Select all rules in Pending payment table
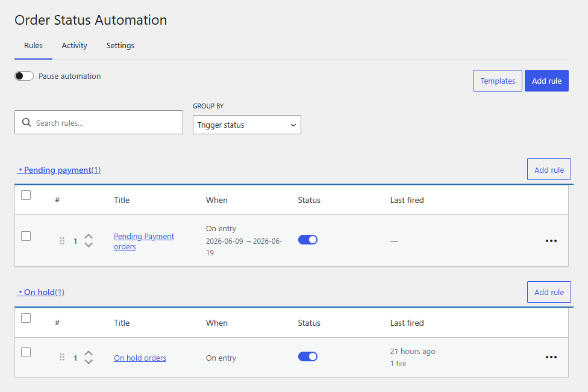 click(x=26, y=195)
